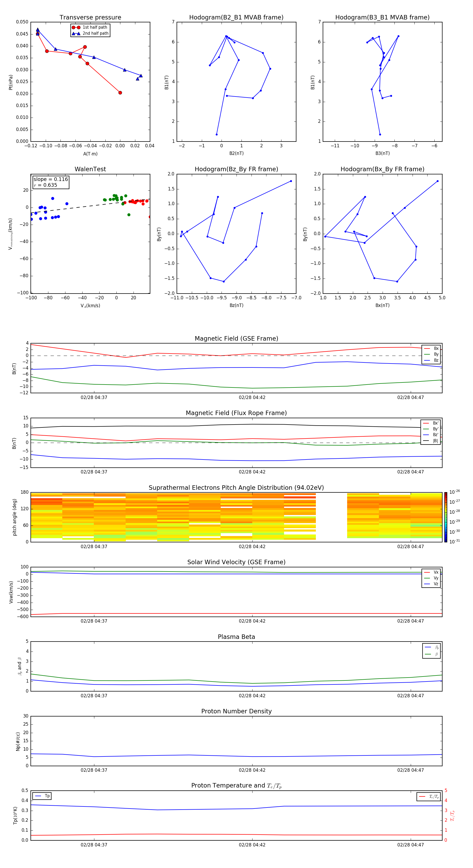Image resolution: width=473 pixels, height=868 pixels.
Task: Click the 'Tp(10^6K)' y-axis label
Action: [15, 815]
